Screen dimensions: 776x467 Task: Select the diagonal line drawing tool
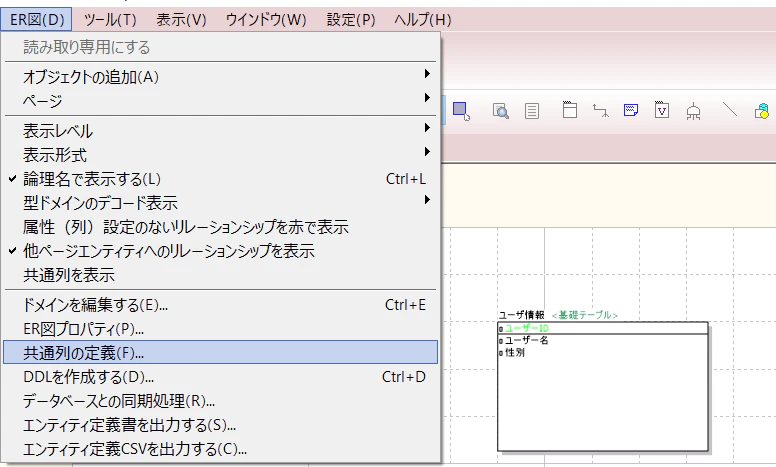pyautogui.click(x=730, y=109)
